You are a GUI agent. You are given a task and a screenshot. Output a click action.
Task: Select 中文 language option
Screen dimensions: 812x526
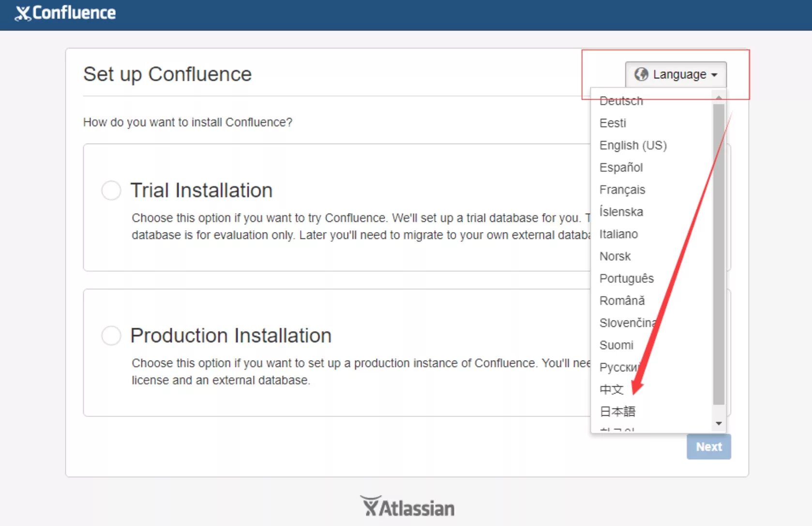tap(611, 389)
